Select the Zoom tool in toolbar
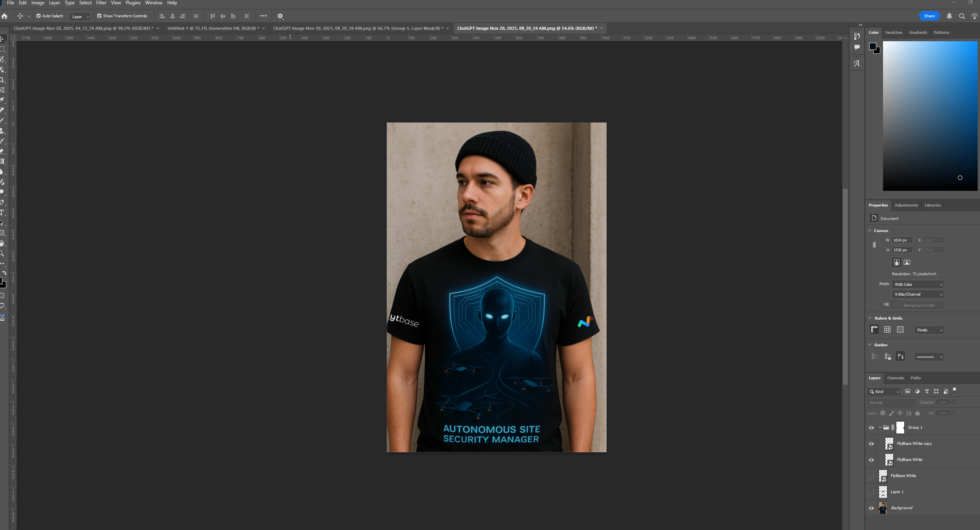Viewport: 980px width, 530px height. click(2, 254)
